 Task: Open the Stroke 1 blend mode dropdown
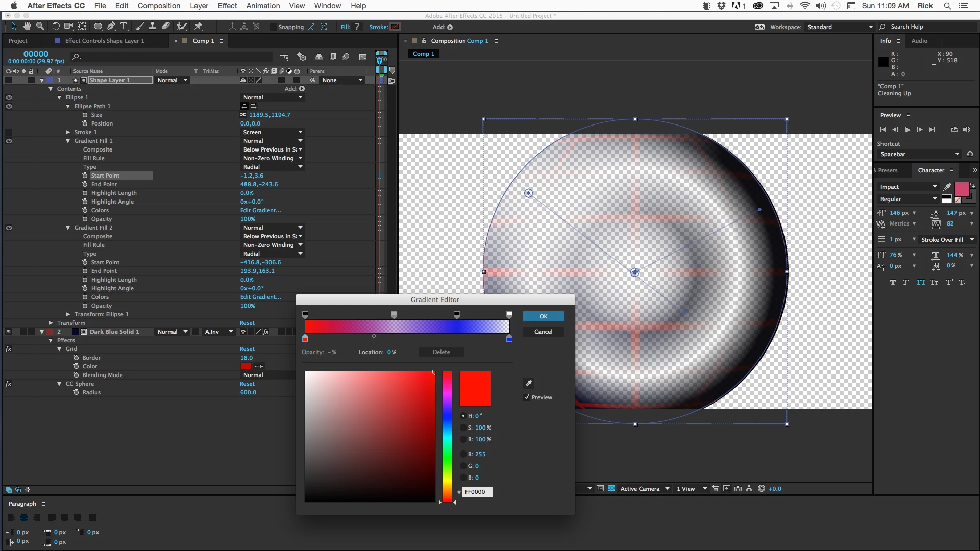[x=273, y=132]
